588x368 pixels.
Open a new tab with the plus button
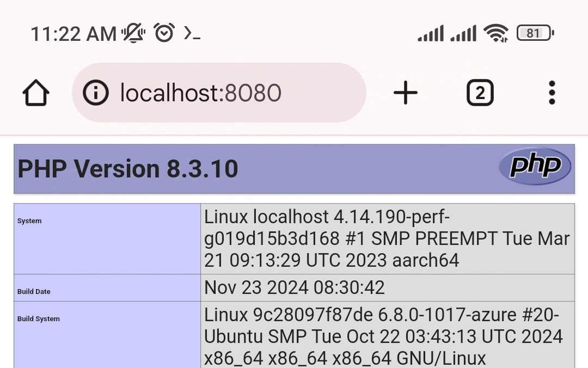pos(405,93)
